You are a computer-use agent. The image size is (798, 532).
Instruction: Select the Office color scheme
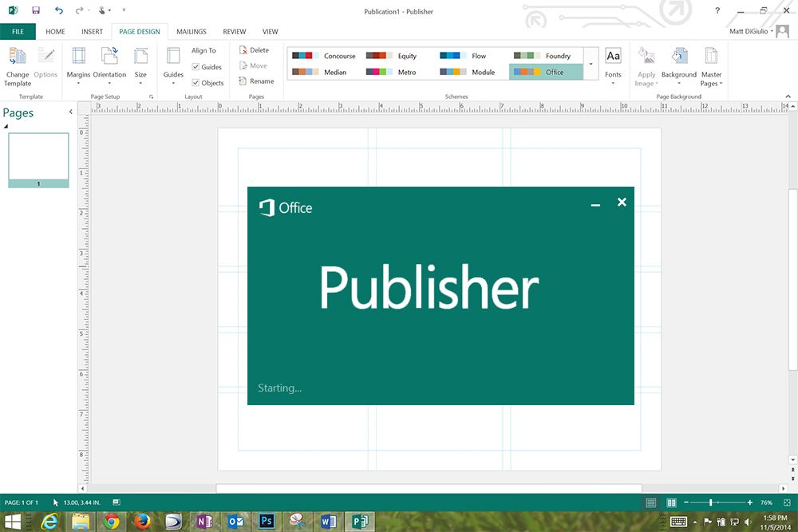coord(546,72)
